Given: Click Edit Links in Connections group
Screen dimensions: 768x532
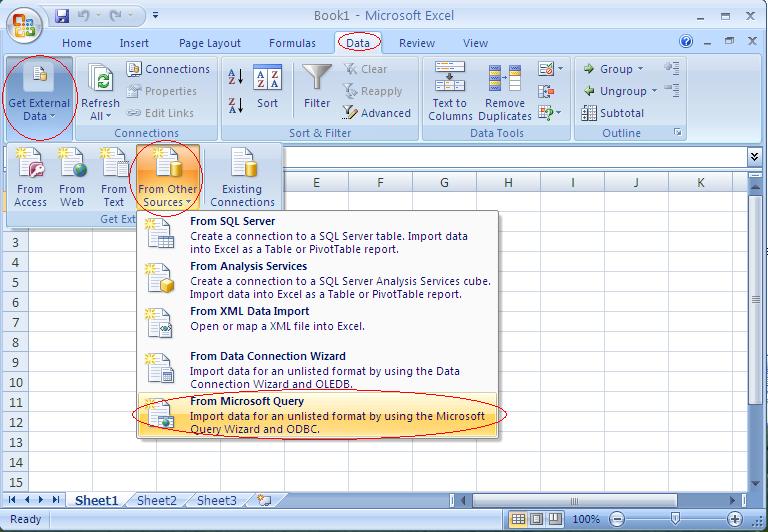Looking at the screenshot, I should (x=160, y=113).
